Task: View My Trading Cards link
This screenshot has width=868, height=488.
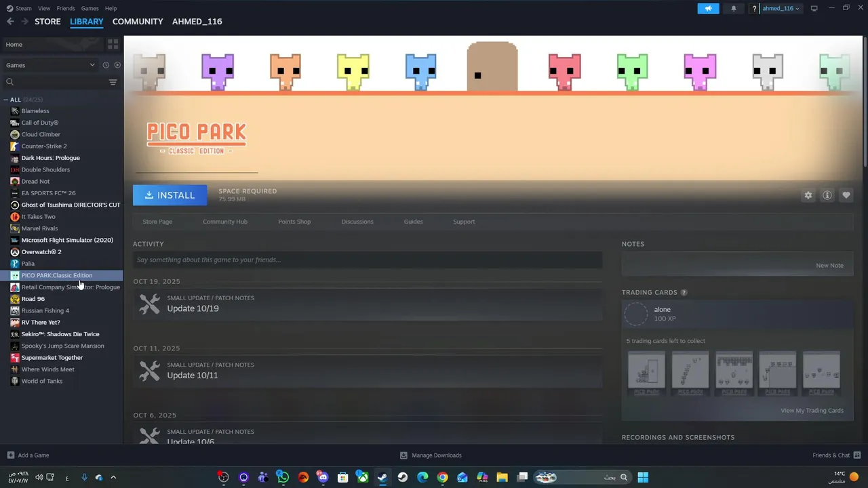Action: (812, 411)
